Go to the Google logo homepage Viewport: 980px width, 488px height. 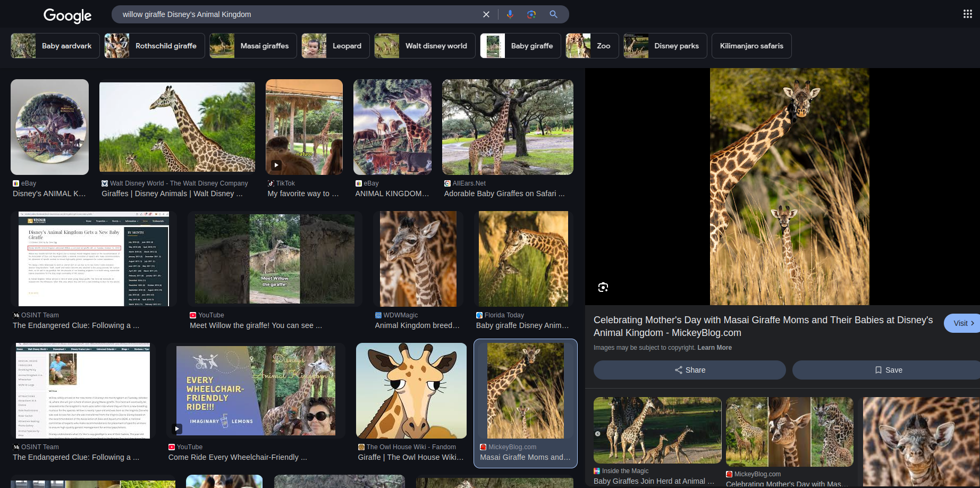click(67, 15)
